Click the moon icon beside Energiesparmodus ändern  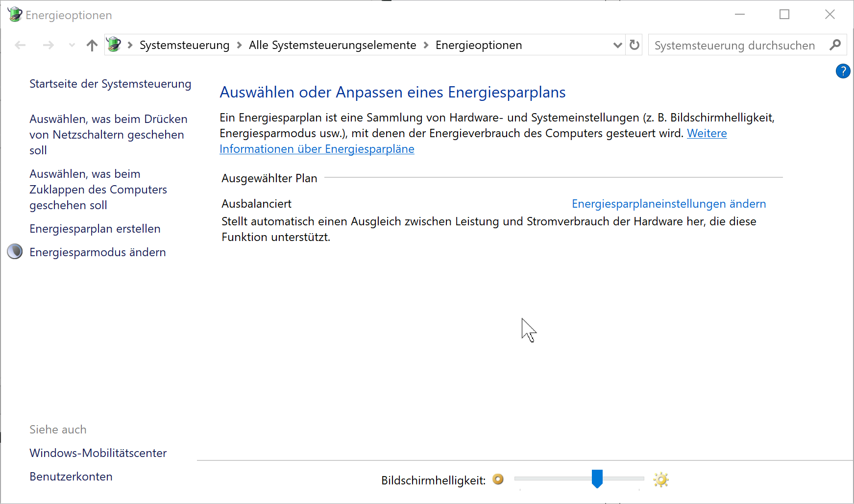[15, 251]
